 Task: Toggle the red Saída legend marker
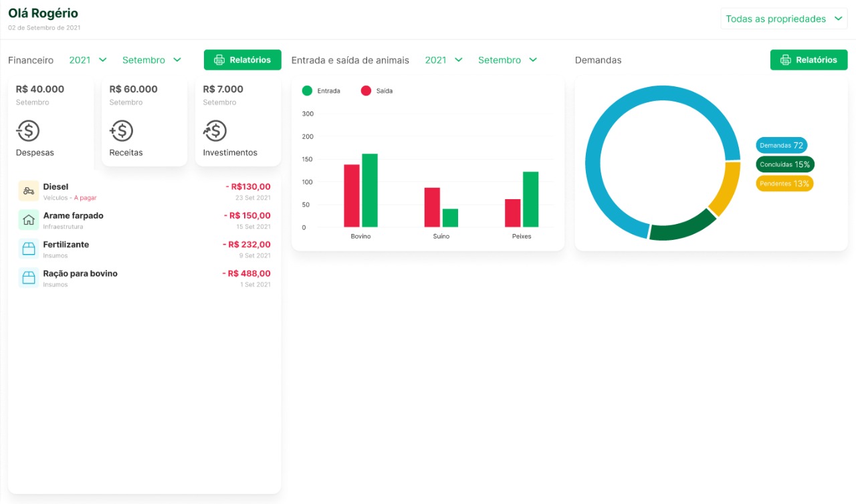click(x=366, y=91)
